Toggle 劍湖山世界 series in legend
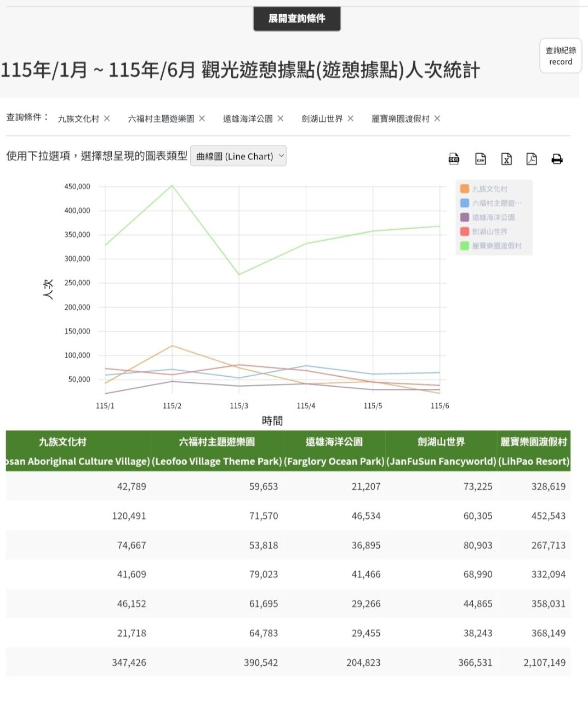 coord(484,231)
